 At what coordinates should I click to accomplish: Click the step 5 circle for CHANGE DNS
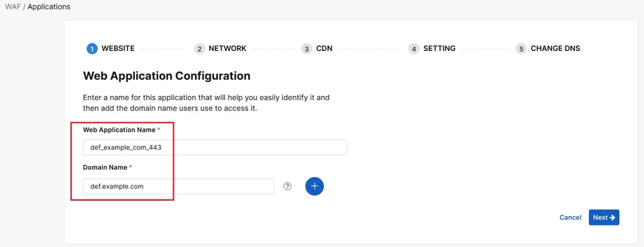(521, 48)
